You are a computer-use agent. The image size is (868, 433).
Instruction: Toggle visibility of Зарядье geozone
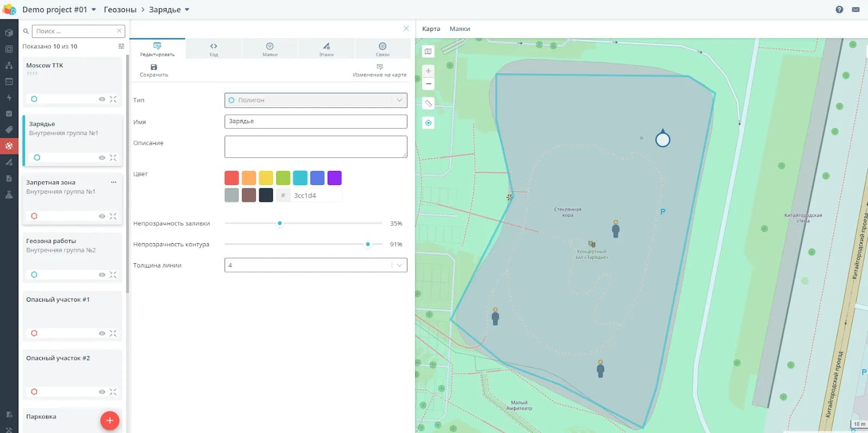[x=102, y=158]
